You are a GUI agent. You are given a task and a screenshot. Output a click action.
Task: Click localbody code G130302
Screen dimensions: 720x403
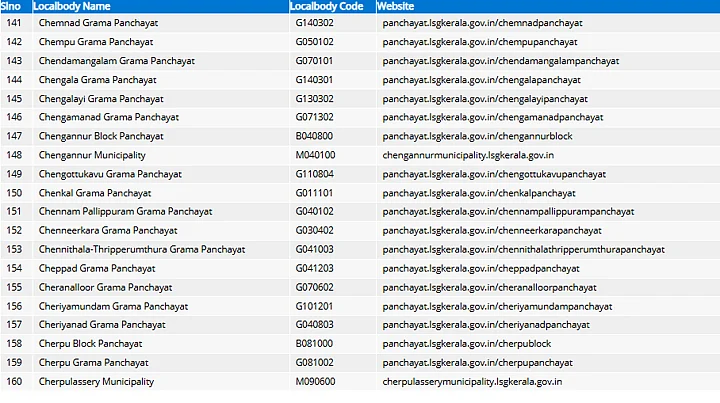tap(315, 98)
